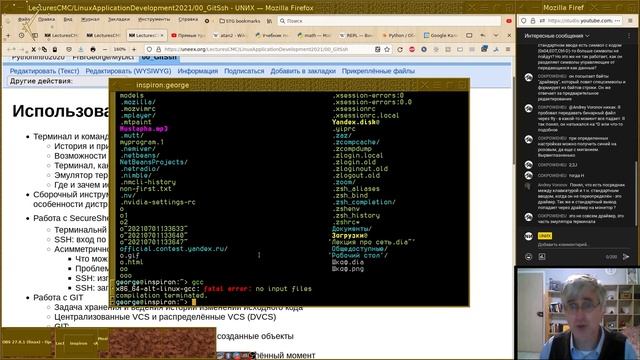The width and height of the screenshot is (640, 360).
Task: Open a new tab with plus button
Action: pyautogui.click(x=8, y=36)
